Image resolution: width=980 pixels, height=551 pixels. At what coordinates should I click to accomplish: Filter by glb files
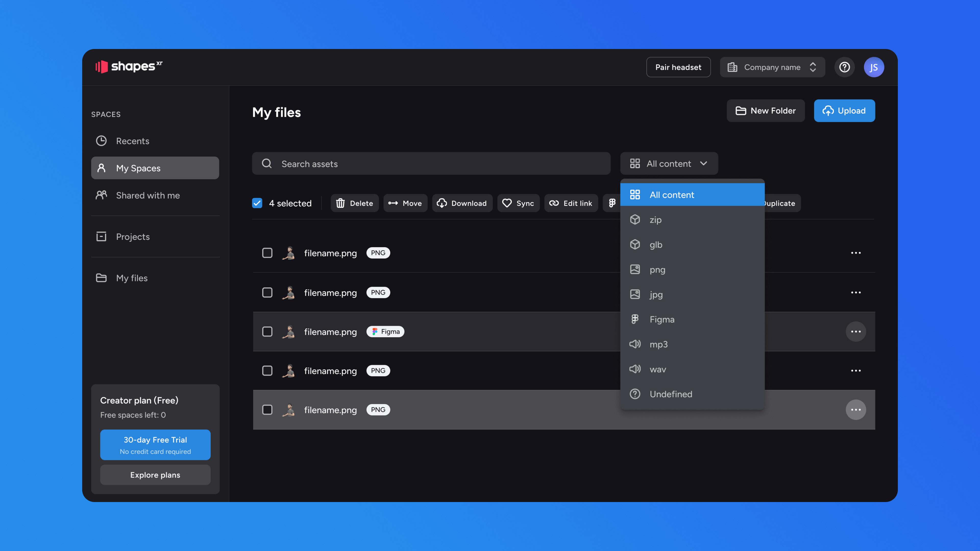[692, 245]
